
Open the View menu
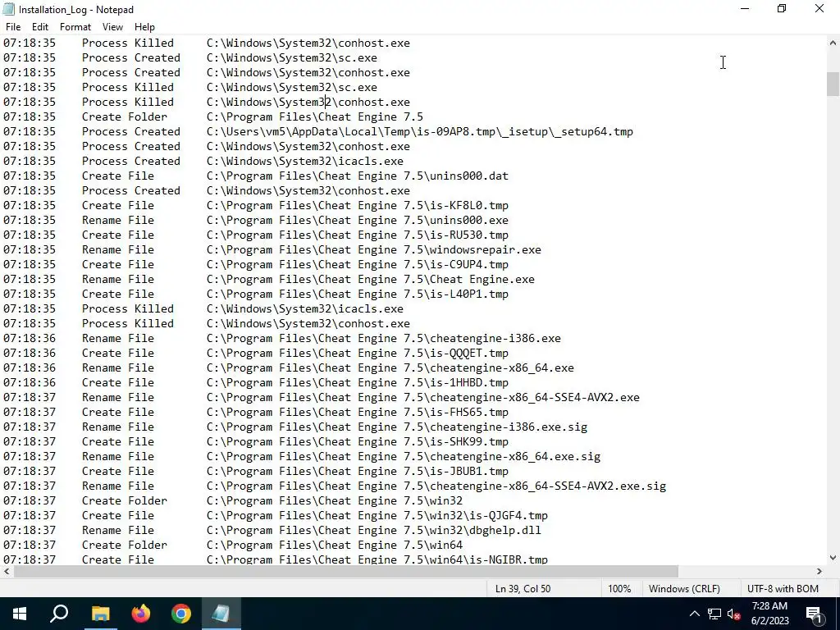(x=112, y=27)
